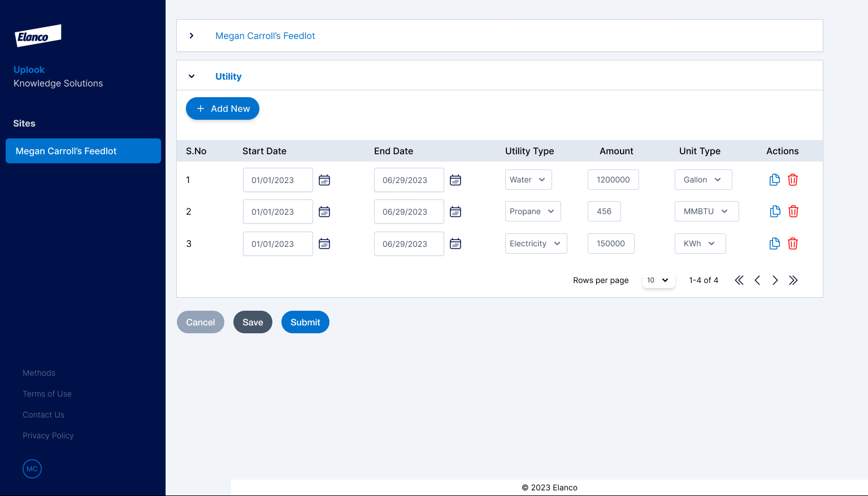Open calendar for row 1 end date

click(x=455, y=180)
